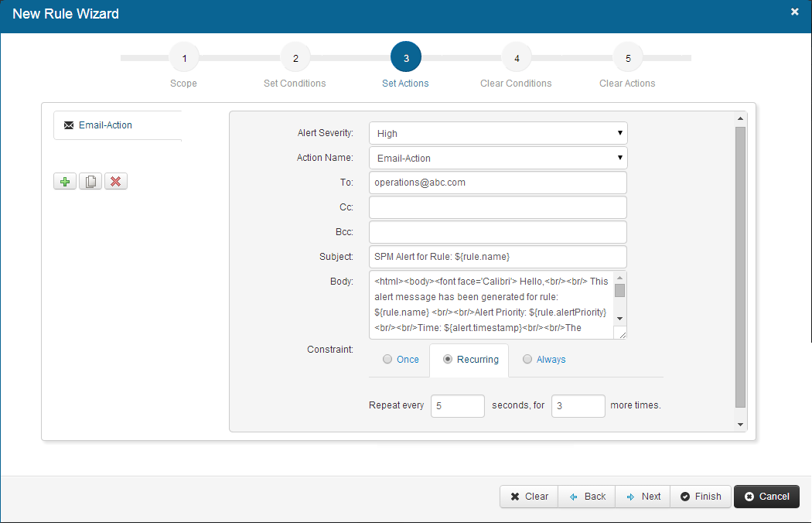Image resolution: width=812 pixels, height=526 pixels.
Task: Cancel the rule wizard
Action: (767, 497)
